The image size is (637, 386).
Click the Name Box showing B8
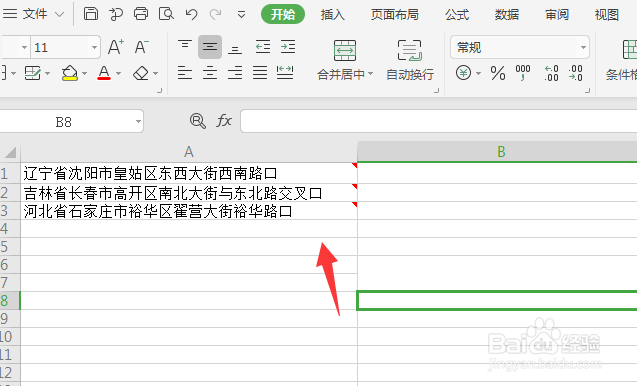point(63,121)
